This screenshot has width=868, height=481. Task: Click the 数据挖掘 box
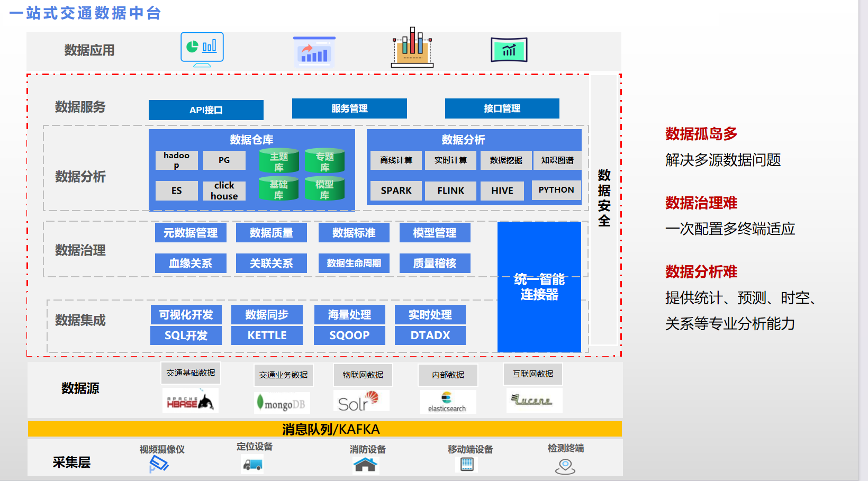point(506,160)
